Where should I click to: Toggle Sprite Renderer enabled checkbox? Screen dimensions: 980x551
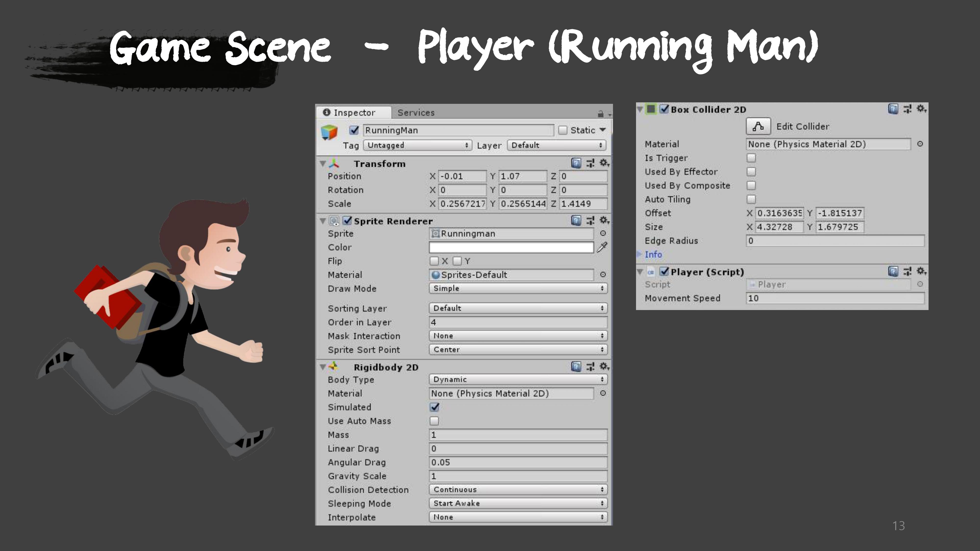click(347, 221)
